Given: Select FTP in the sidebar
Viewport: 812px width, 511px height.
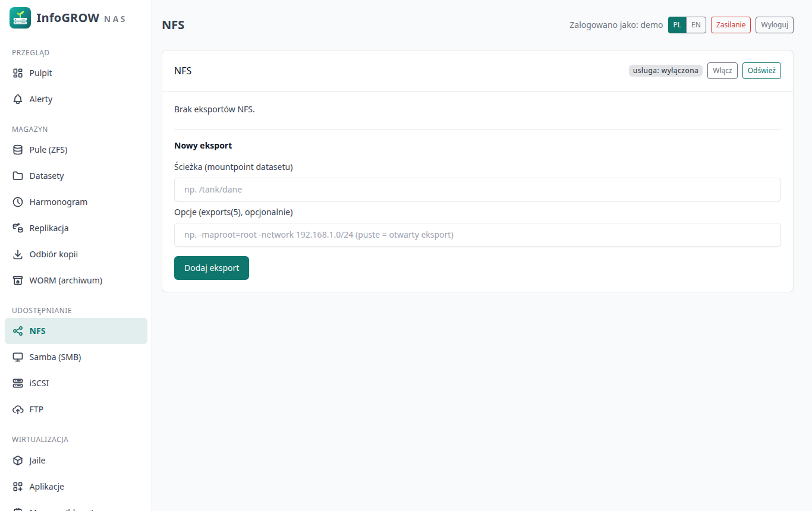Looking at the screenshot, I should [76, 409].
